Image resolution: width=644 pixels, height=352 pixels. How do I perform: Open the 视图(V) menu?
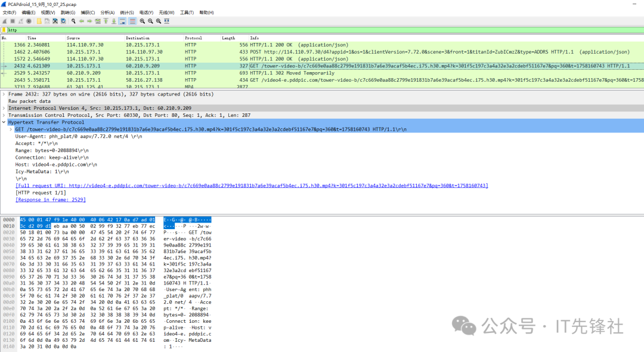[x=48, y=13]
